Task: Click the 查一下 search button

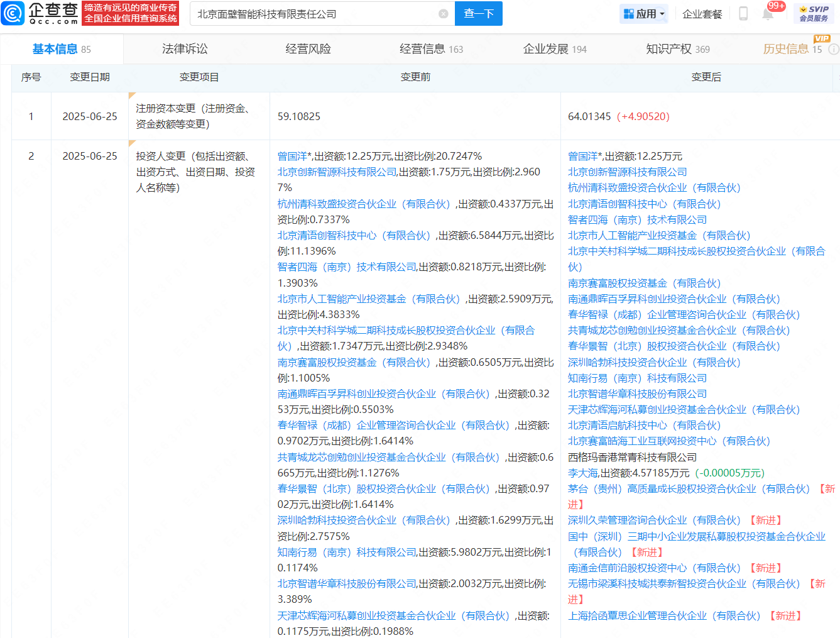Action: 479,14
